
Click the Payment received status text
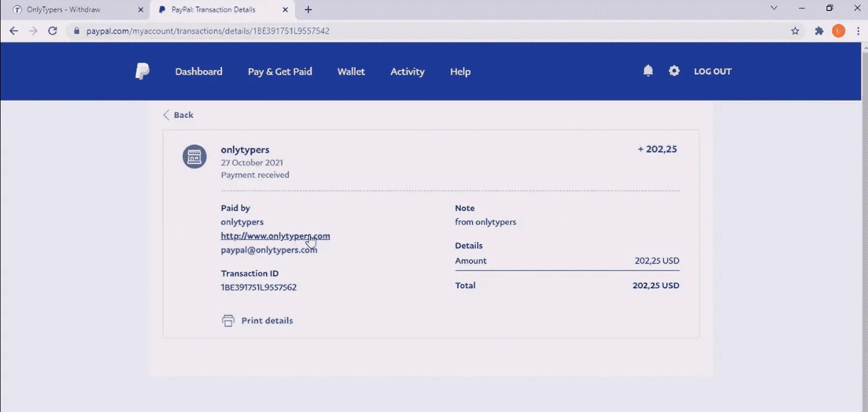pyautogui.click(x=255, y=175)
